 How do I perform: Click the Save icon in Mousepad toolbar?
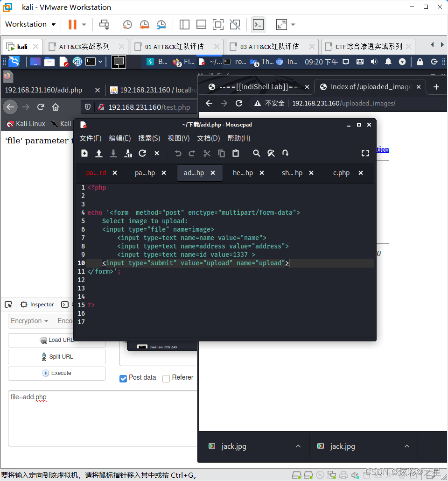pos(113,153)
